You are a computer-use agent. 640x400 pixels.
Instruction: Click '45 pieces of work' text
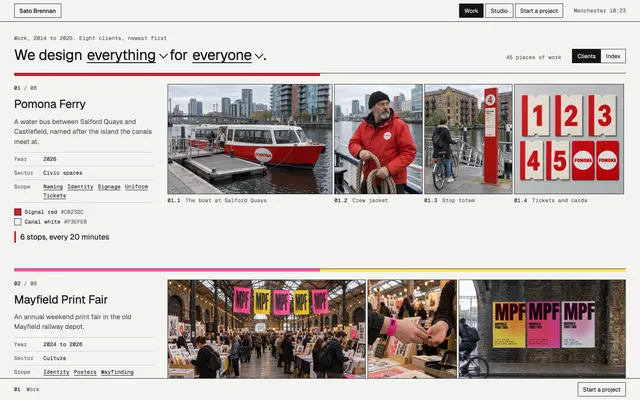tap(533, 57)
